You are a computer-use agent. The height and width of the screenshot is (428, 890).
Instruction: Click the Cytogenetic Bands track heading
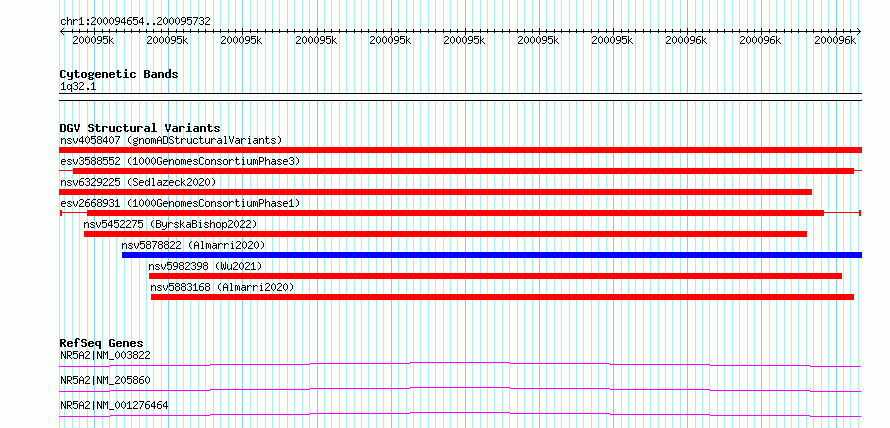pyautogui.click(x=119, y=74)
